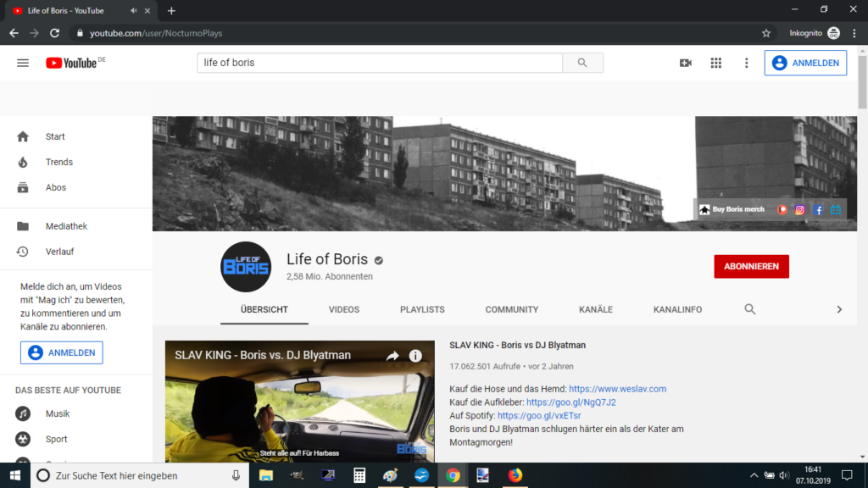The image size is (868, 488).
Task: Click the search magnifier button
Action: coord(582,63)
